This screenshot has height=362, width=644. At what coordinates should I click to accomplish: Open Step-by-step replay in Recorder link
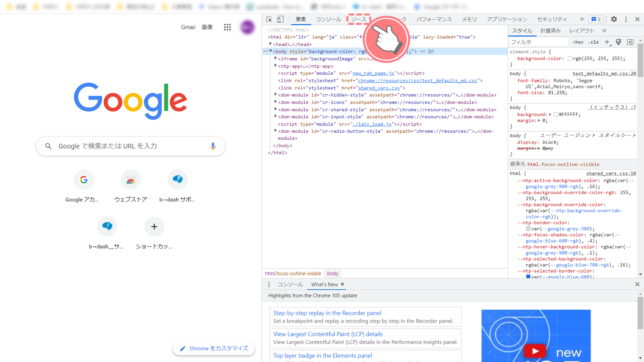(x=327, y=313)
